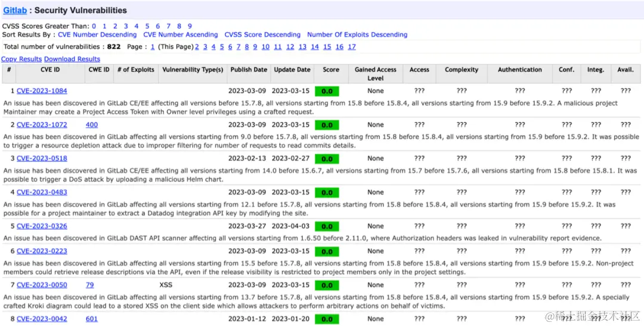Filter CVSS scores greater than 3
644x326 pixels.
pos(126,26)
